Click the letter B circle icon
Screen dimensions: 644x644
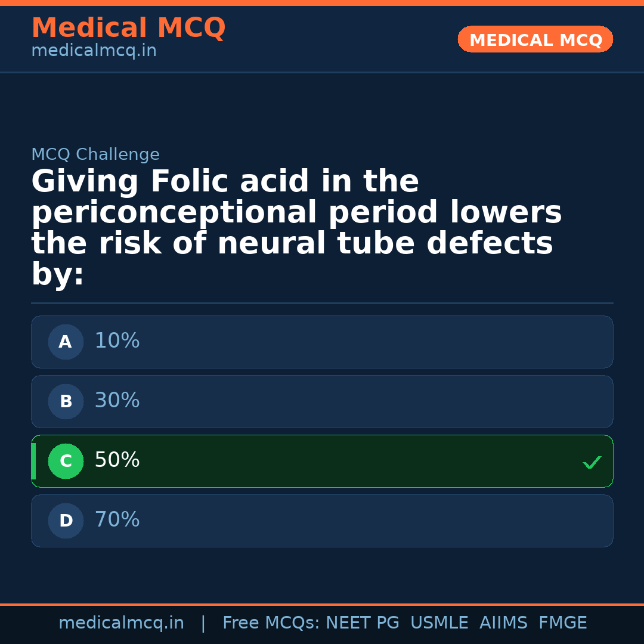click(66, 401)
